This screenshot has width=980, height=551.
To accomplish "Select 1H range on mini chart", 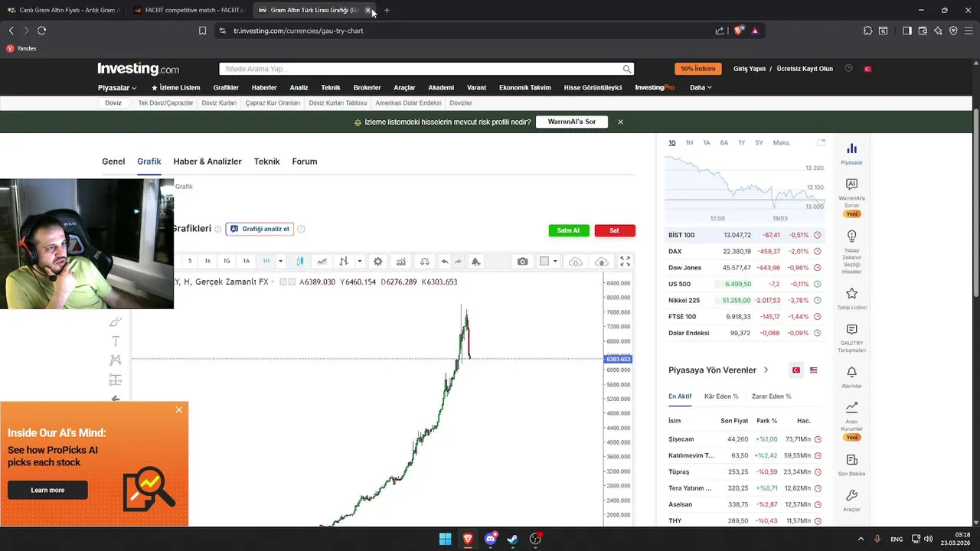I will [x=689, y=143].
